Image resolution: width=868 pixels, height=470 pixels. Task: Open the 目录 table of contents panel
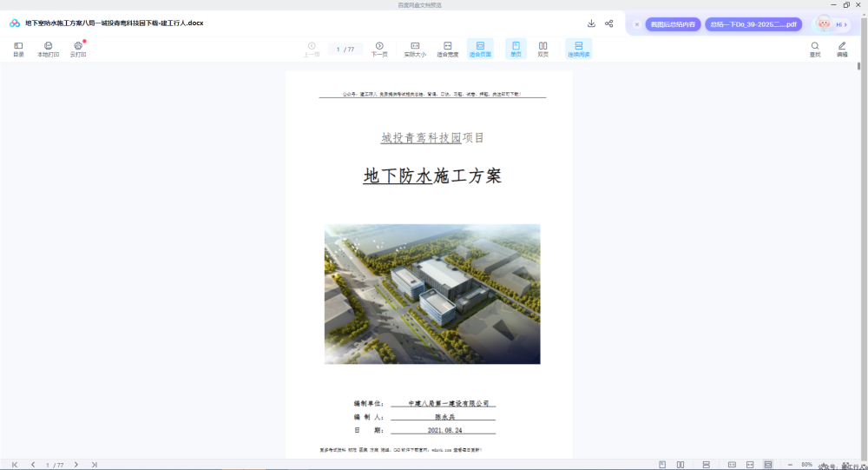click(18, 50)
